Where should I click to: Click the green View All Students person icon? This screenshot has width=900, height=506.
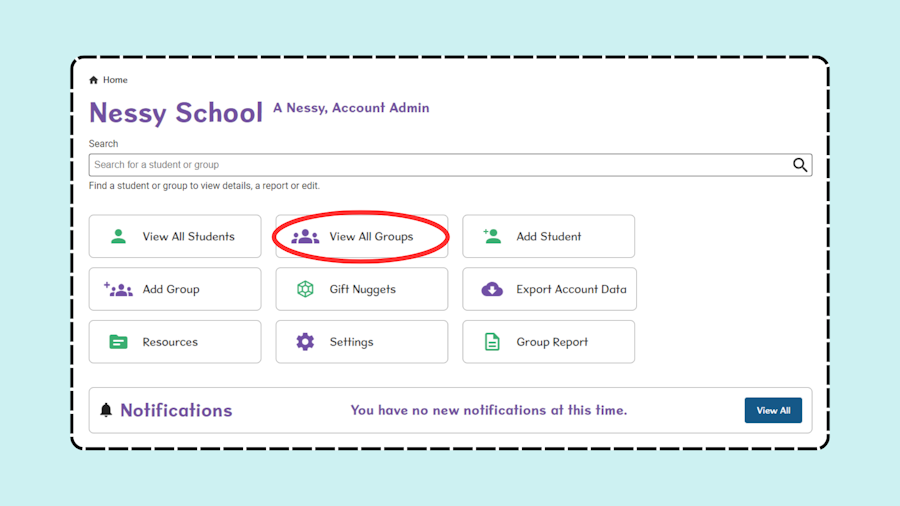coord(118,236)
